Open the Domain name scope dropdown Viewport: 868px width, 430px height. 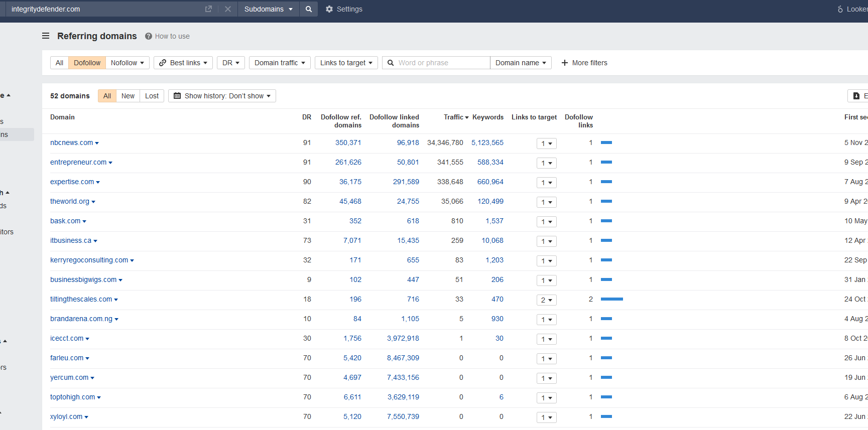click(x=521, y=63)
